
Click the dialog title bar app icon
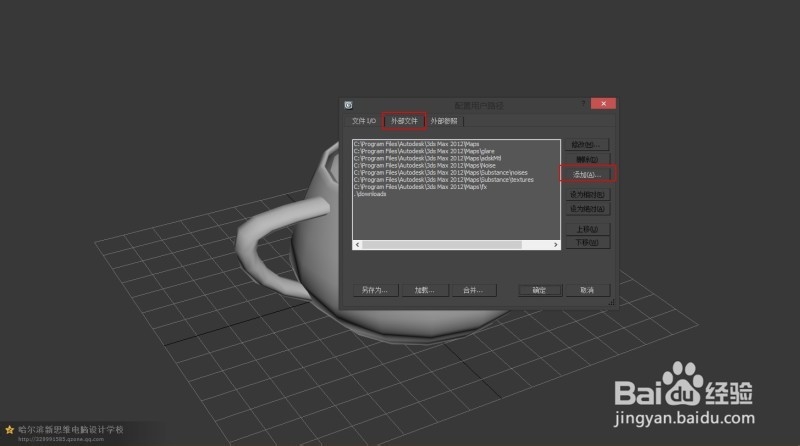pyautogui.click(x=348, y=105)
